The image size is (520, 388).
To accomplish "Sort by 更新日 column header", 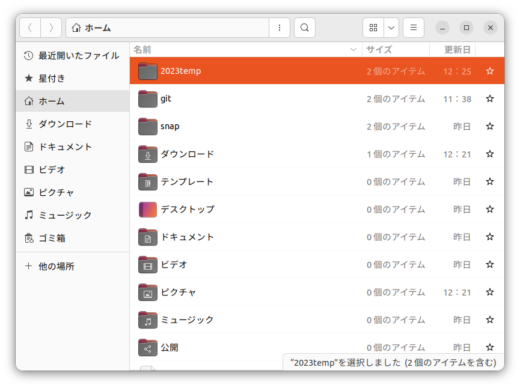I will 453,50.
